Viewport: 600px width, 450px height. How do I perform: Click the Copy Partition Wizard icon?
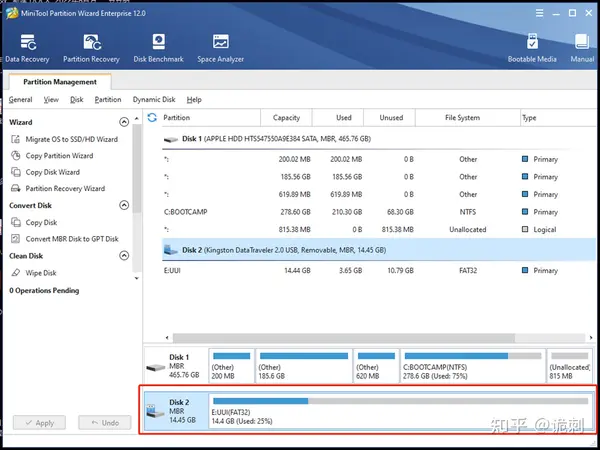[x=16, y=155]
